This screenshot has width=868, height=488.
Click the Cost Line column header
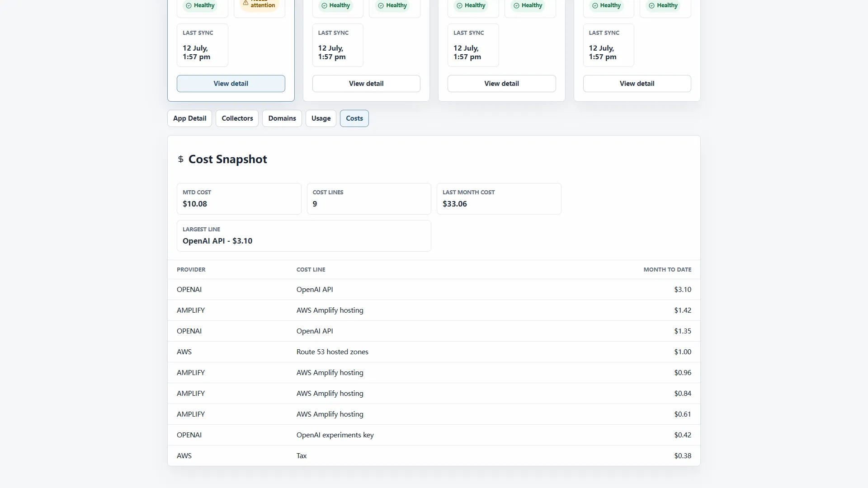(x=311, y=269)
